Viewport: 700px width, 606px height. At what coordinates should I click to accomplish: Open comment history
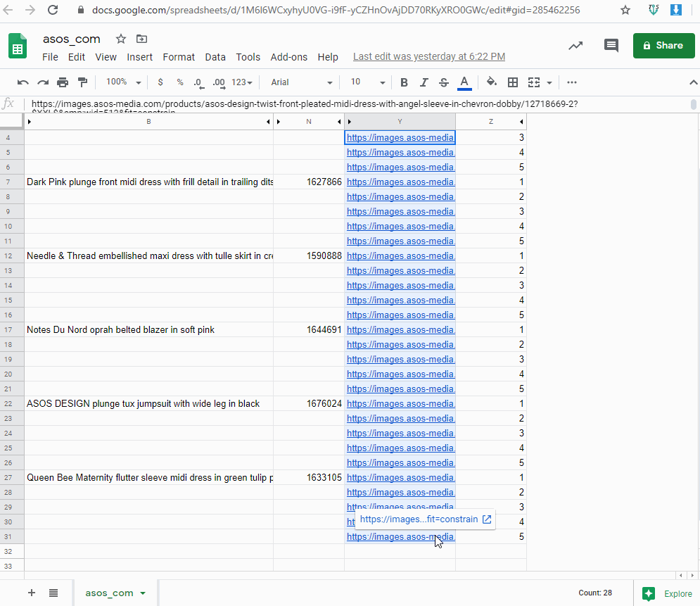tap(611, 45)
